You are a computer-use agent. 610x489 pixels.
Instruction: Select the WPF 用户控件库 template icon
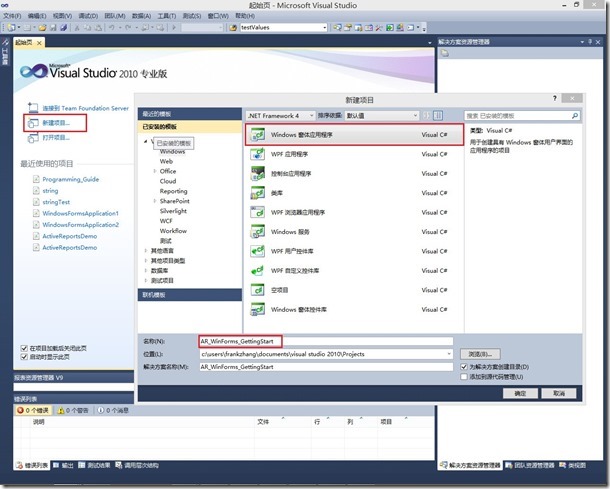(258, 251)
